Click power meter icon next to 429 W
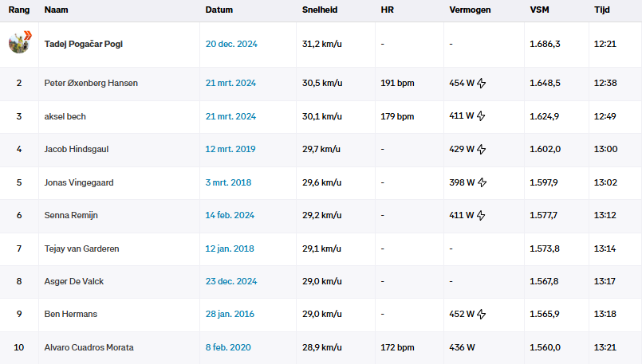Image resolution: width=642 pixels, height=364 pixels. click(x=482, y=149)
